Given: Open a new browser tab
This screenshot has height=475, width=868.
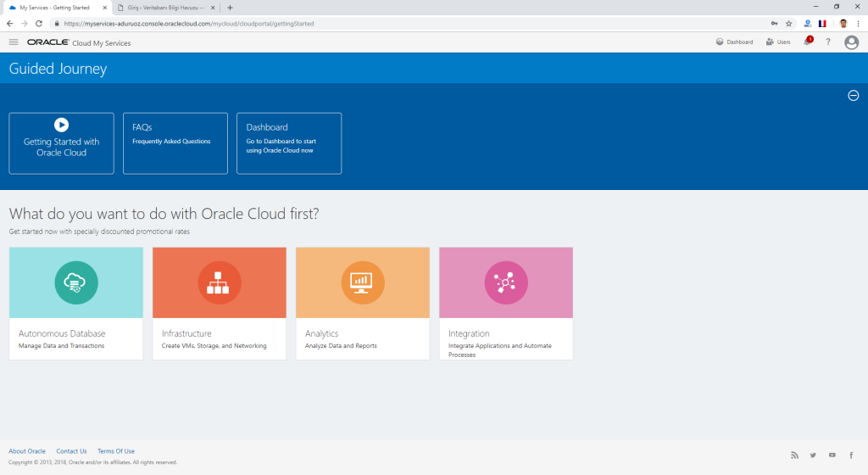Looking at the screenshot, I should pyautogui.click(x=230, y=8).
